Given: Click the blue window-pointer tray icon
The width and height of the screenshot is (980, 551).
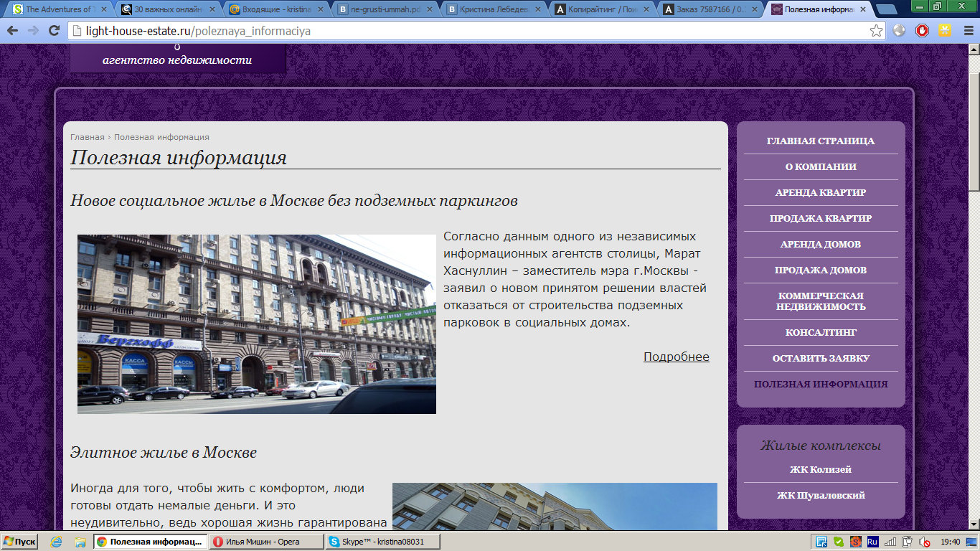Looking at the screenshot, I should (x=821, y=542).
